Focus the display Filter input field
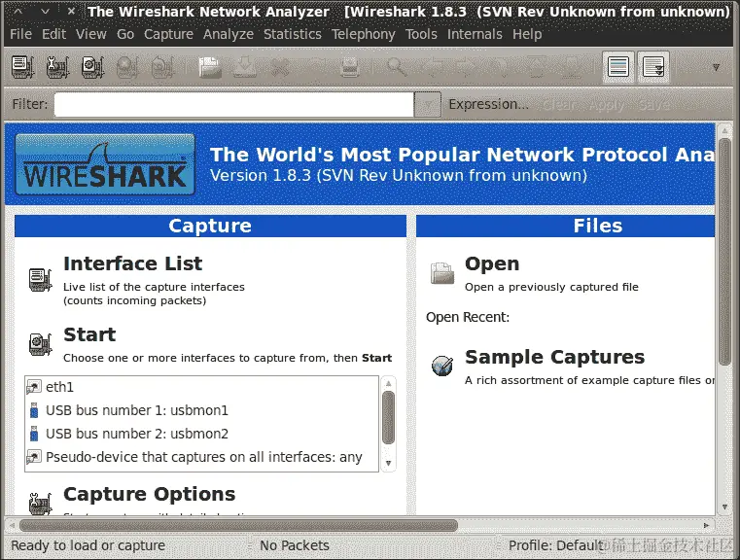 [234, 104]
